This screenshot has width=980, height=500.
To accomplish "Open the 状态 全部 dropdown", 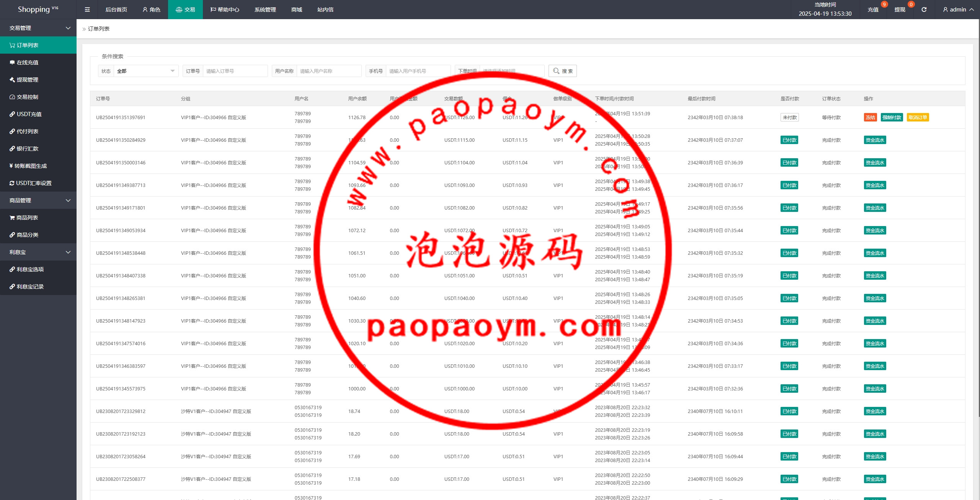I will (x=146, y=71).
